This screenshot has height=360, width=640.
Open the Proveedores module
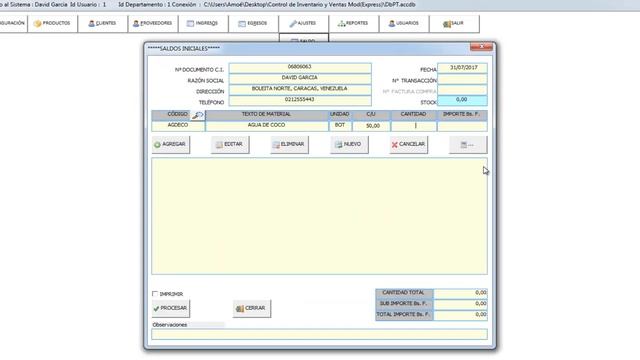click(153, 24)
